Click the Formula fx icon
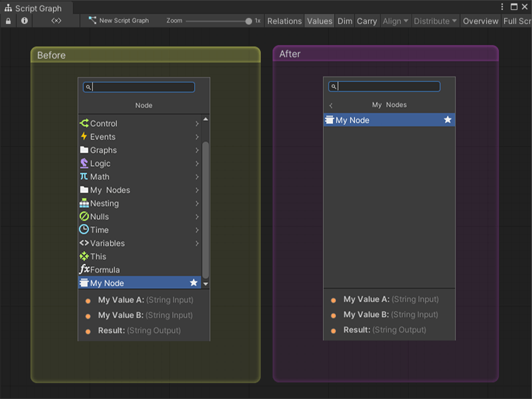532x399 pixels. click(x=85, y=269)
